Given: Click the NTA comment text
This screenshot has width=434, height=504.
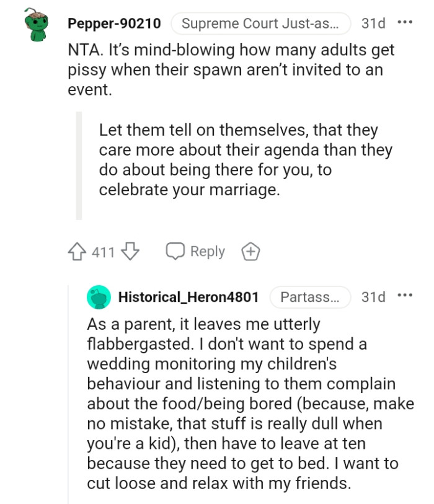Looking at the screenshot, I should 217,69.
